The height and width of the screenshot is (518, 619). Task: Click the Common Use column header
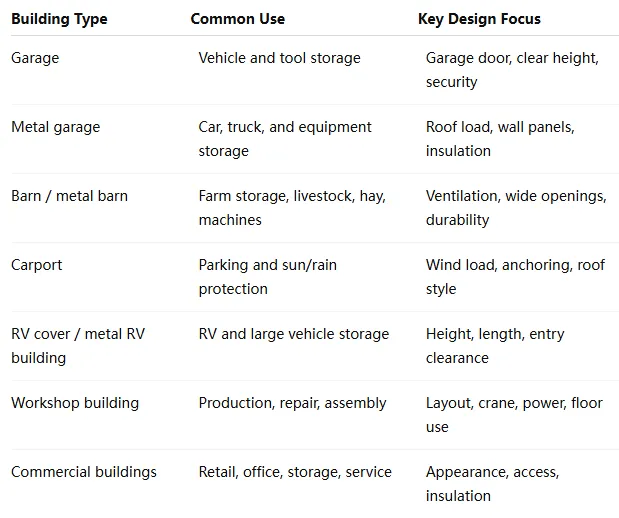pos(238,19)
